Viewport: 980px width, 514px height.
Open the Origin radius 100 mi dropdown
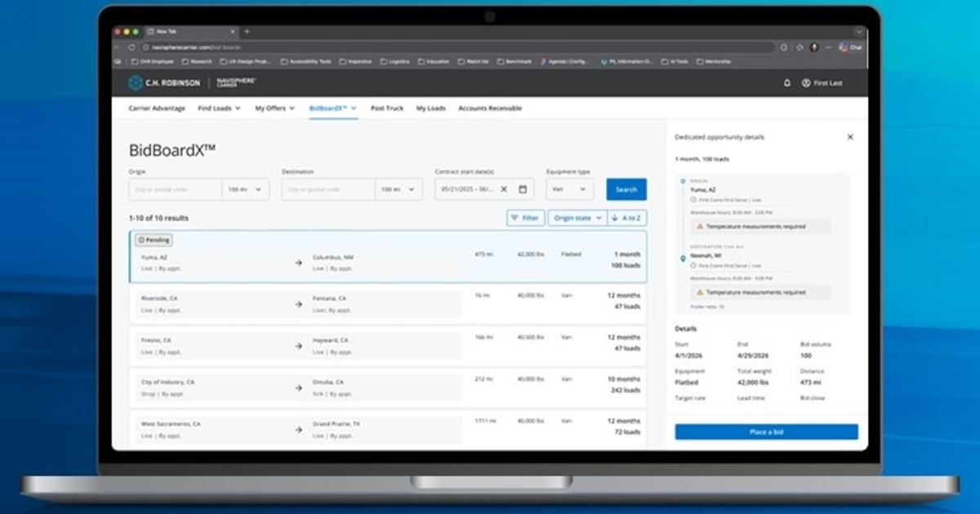(x=245, y=189)
